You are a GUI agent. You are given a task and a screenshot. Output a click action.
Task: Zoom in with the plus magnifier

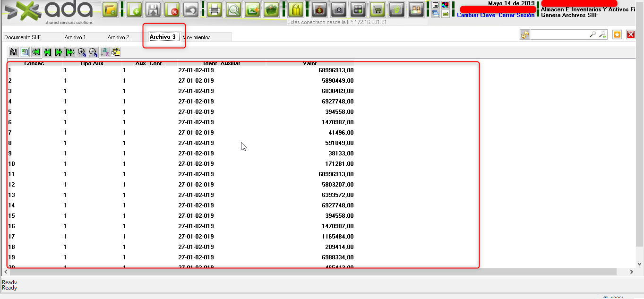(82, 52)
